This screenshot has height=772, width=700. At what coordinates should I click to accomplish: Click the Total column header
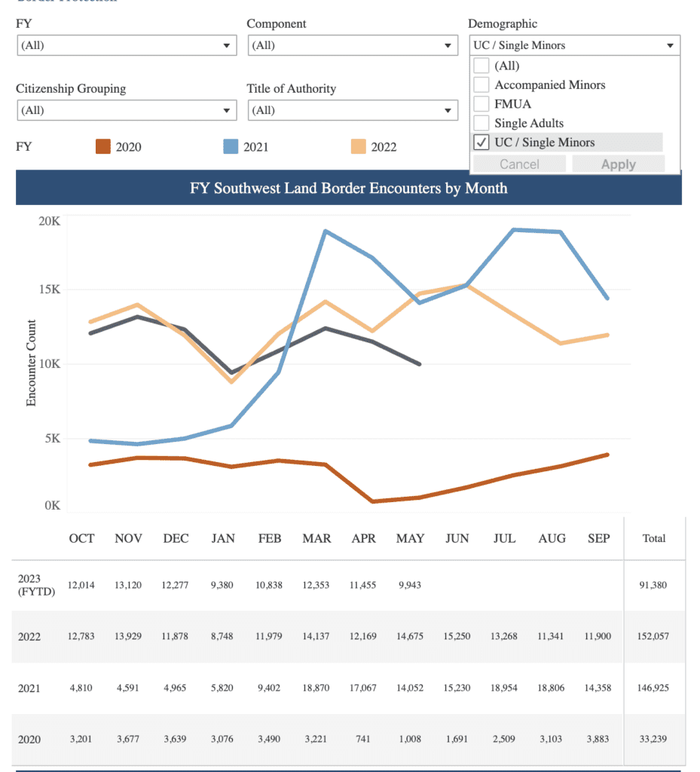pos(653,538)
